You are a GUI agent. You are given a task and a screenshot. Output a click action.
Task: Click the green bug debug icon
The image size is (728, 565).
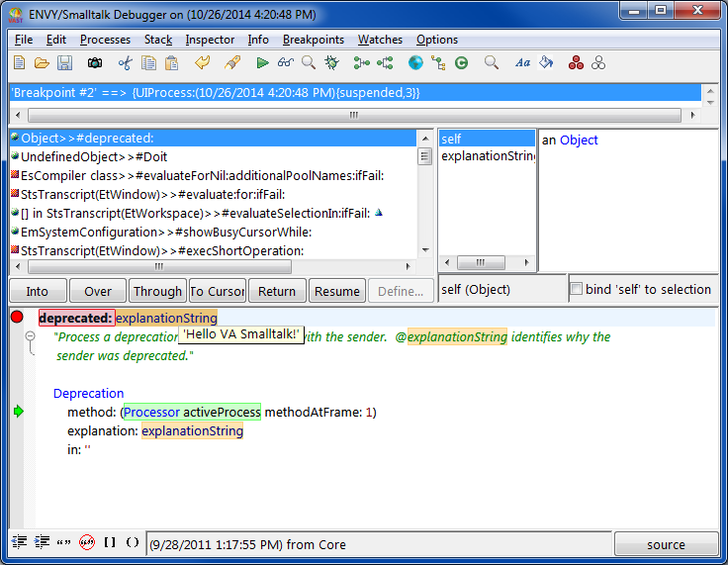click(x=331, y=63)
